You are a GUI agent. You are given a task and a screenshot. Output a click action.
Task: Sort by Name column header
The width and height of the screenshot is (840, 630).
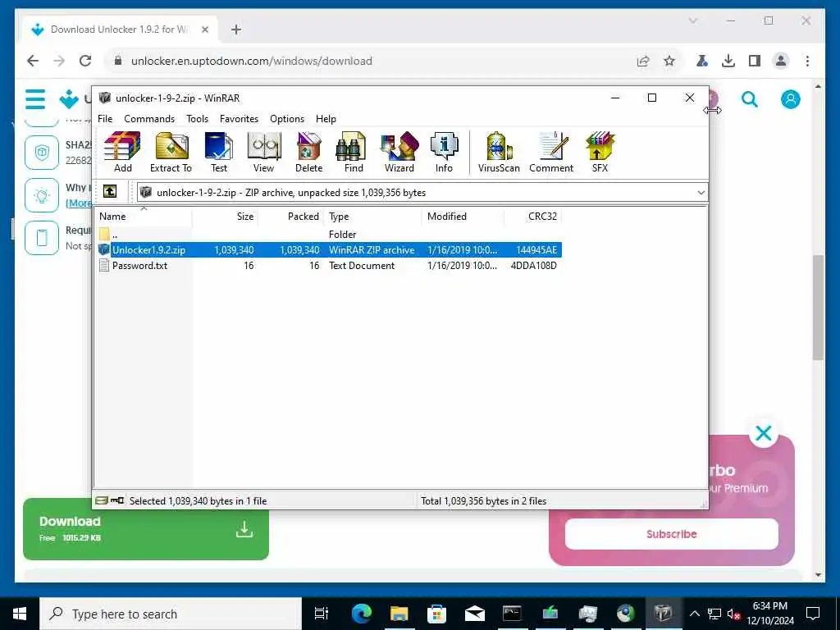click(x=144, y=217)
